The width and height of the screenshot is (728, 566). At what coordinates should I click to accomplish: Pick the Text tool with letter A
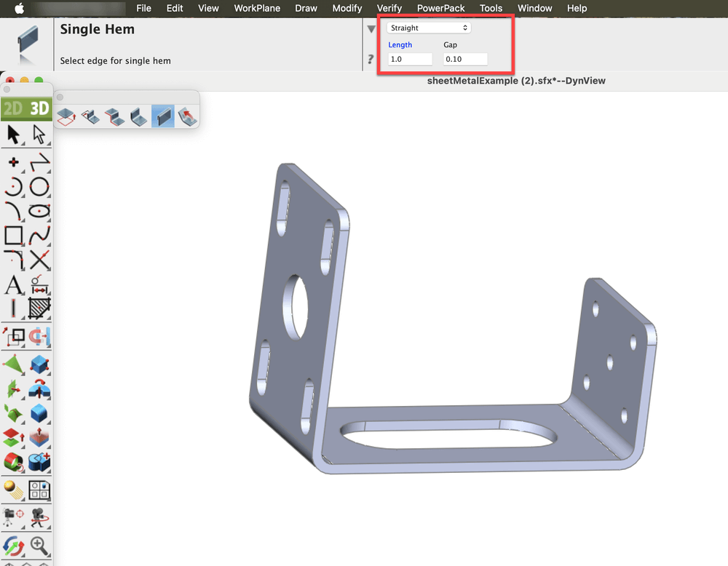coord(14,284)
